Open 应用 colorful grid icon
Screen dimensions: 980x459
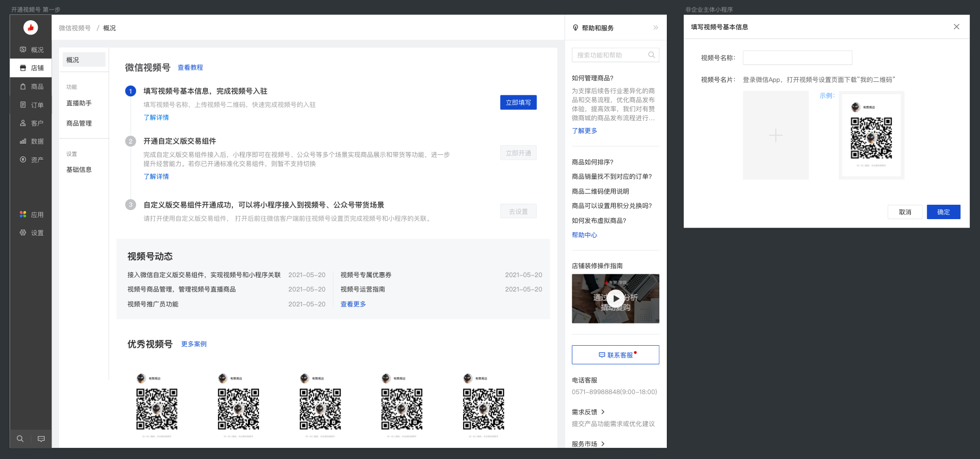(23, 214)
